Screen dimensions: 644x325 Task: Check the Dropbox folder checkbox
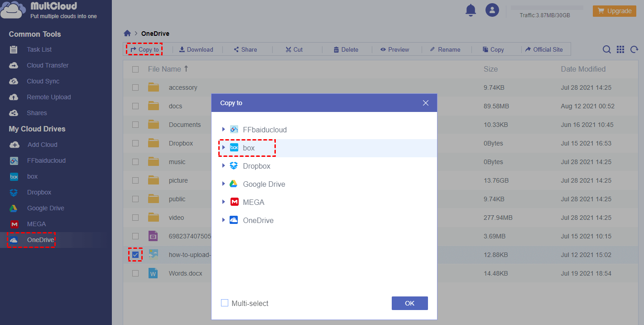pos(135,143)
